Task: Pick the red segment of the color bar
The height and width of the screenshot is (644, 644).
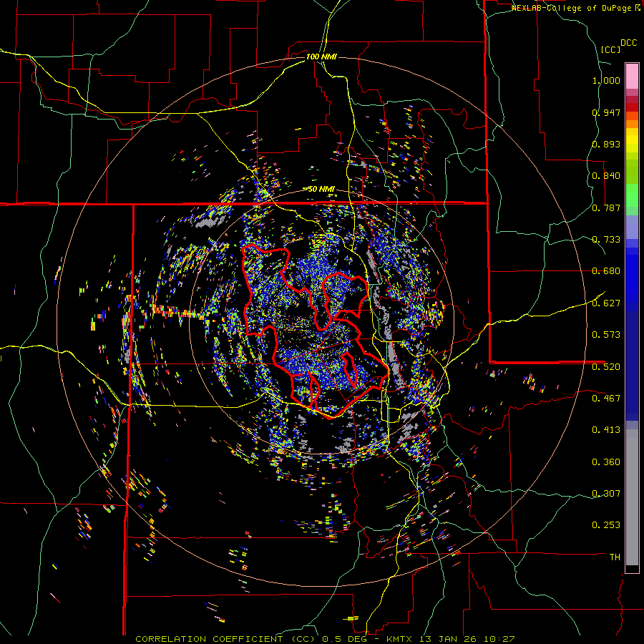Action: coord(632,107)
